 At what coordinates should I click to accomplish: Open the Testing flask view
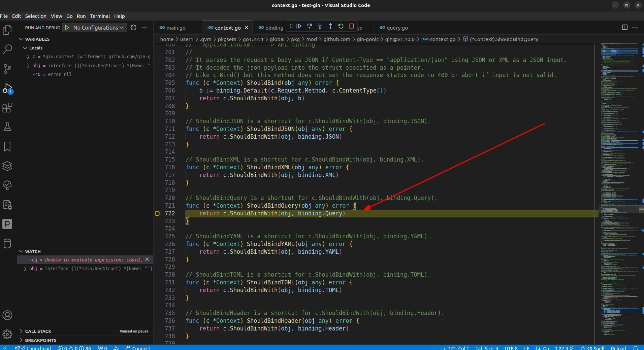click(x=7, y=127)
